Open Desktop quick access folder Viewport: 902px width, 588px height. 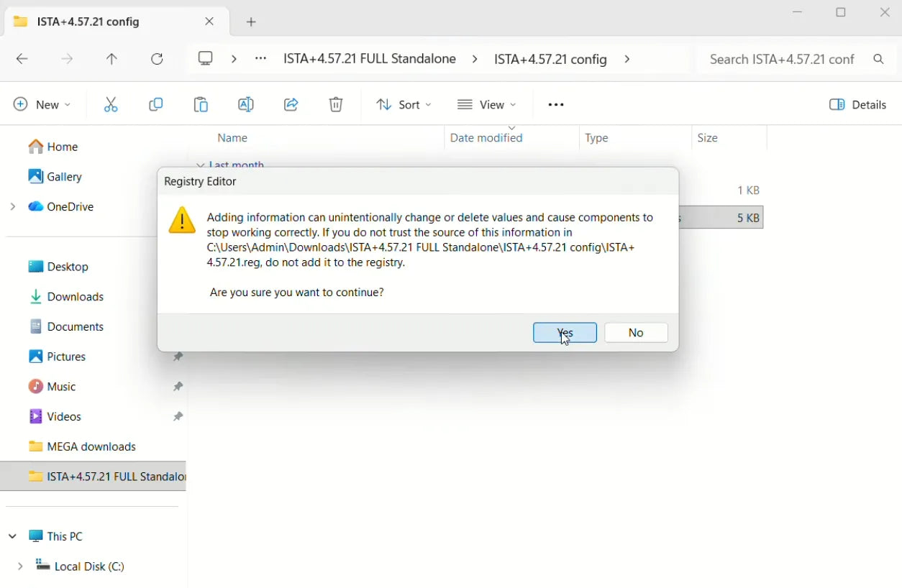tap(58, 267)
